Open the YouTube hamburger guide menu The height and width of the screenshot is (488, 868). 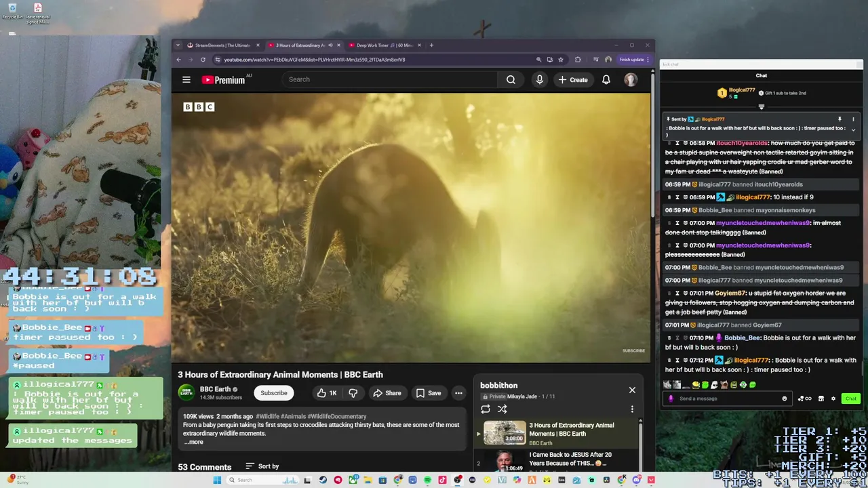click(x=186, y=79)
